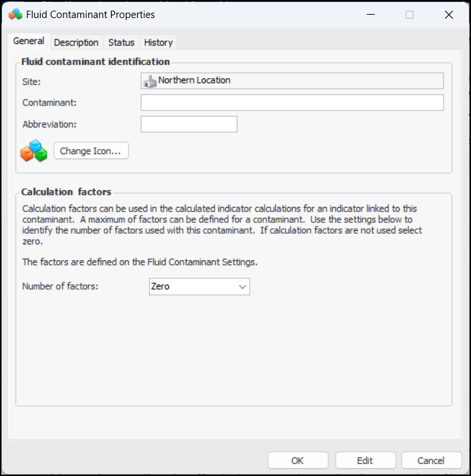Open the History tab
The width and height of the screenshot is (471, 476).
158,43
